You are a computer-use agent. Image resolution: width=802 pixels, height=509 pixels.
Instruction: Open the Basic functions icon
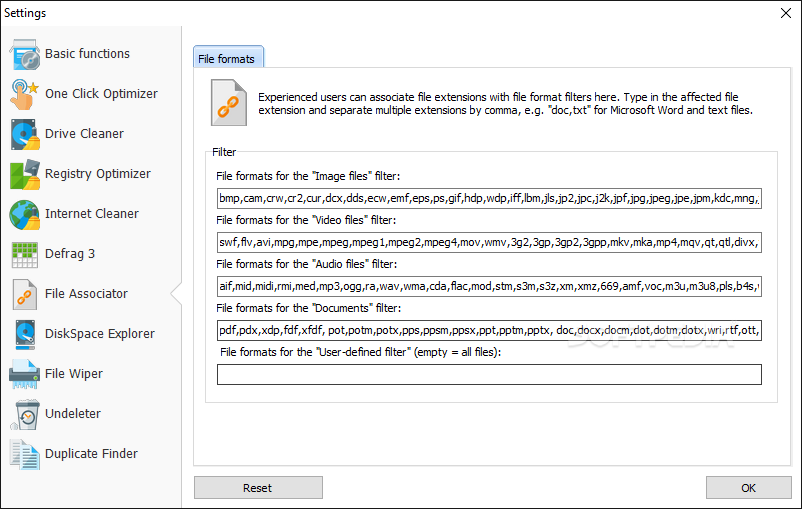[x=25, y=54]
